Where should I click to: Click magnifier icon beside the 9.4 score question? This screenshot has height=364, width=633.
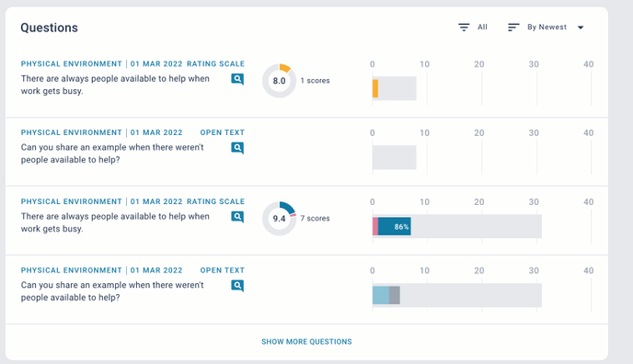tap(237, 217)
